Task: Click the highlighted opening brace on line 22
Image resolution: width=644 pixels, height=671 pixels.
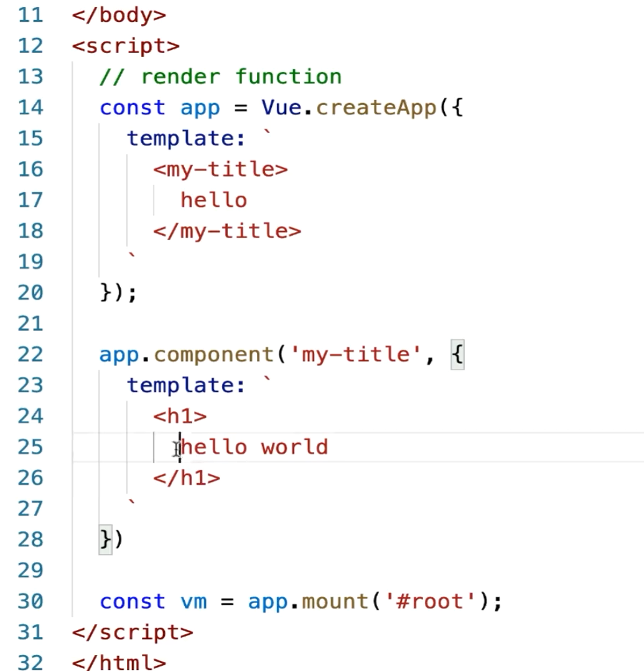Action: pos(458,355)
